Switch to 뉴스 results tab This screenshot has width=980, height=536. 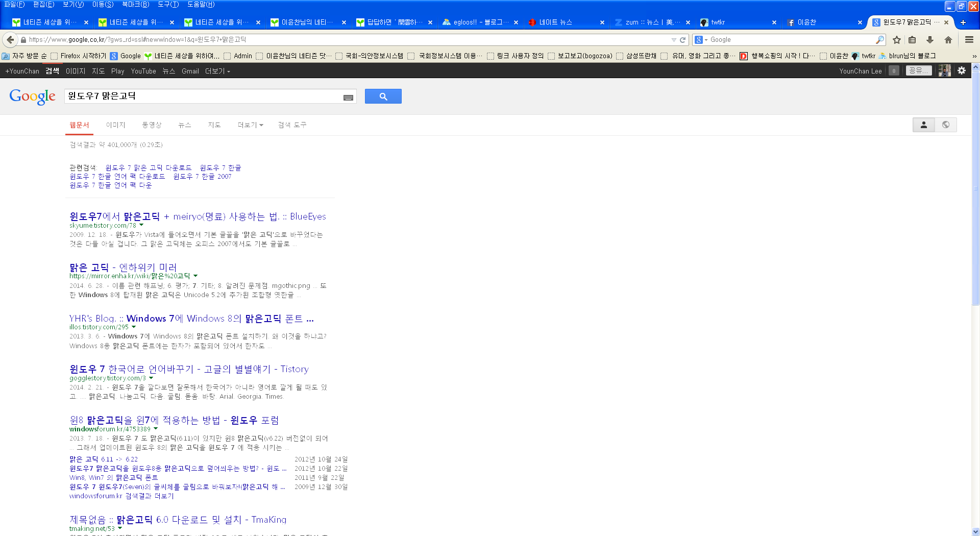click(x=184, y=125)
